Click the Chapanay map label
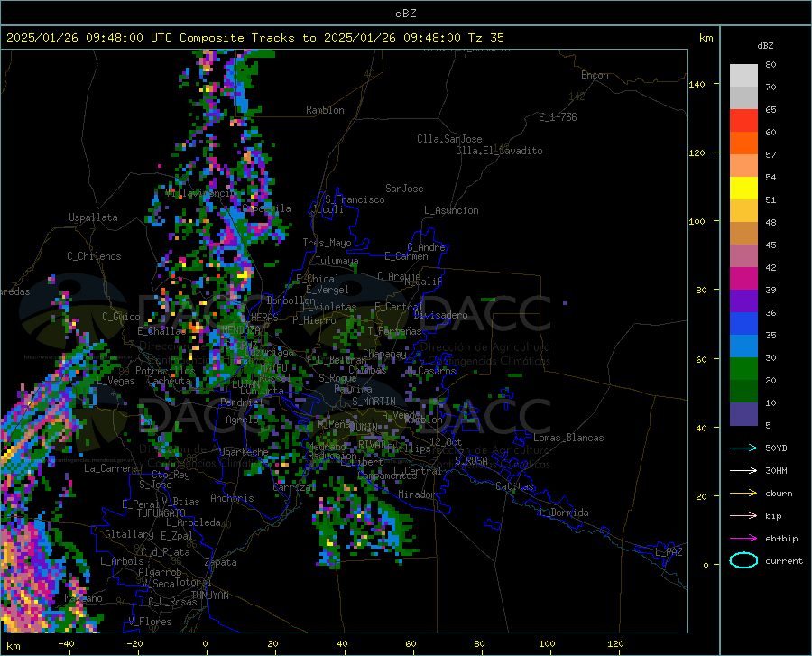 click(x=384, y=354)
